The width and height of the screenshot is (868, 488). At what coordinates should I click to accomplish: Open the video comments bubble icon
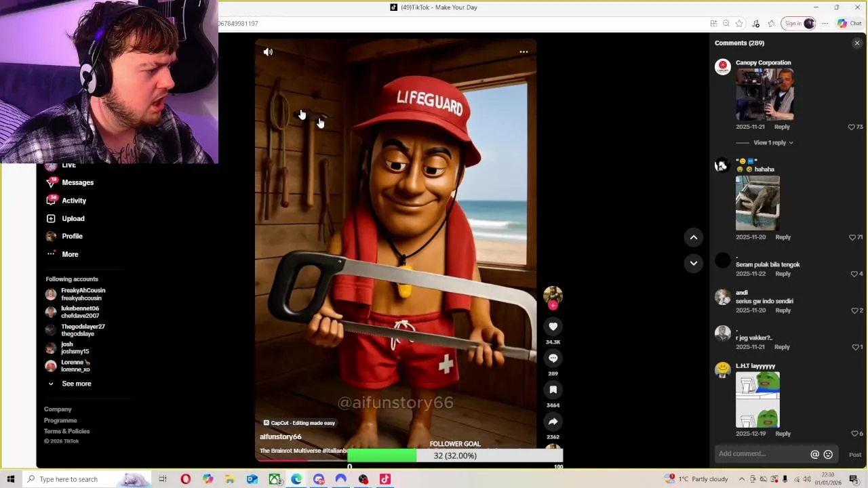coord(553,358)
